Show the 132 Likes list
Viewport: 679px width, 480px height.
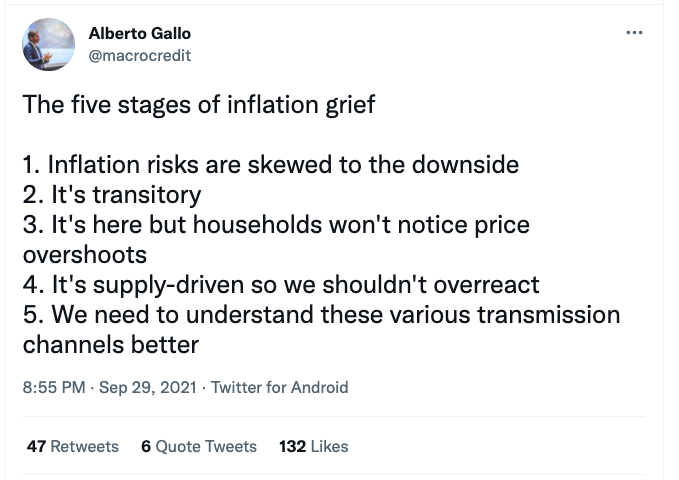pyautogui.click(x=313, y=446)
